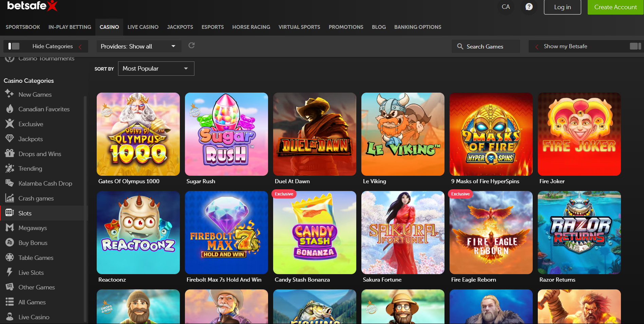
Task: Click the Trending sparkler icon
Action: tap(10, 168)
